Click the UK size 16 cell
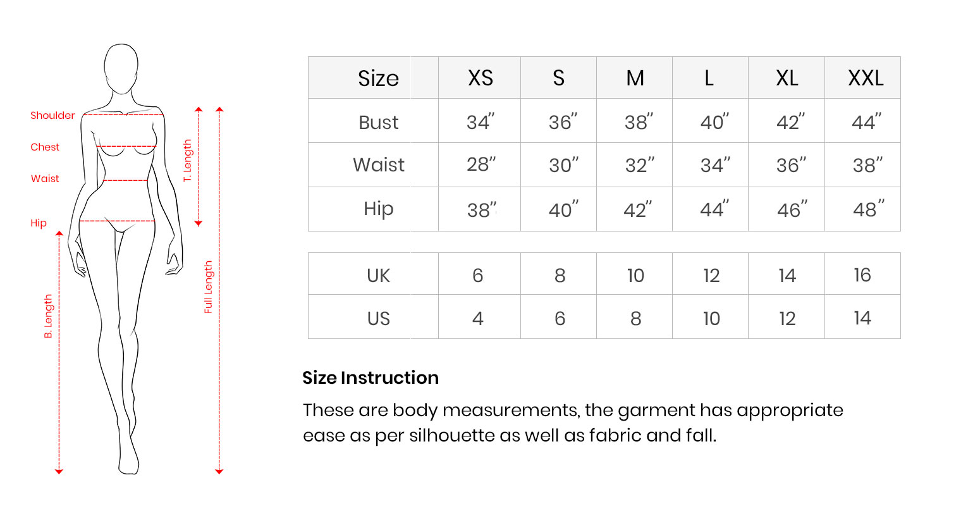The width and height of the screenshot is (980, 506). 862,275
